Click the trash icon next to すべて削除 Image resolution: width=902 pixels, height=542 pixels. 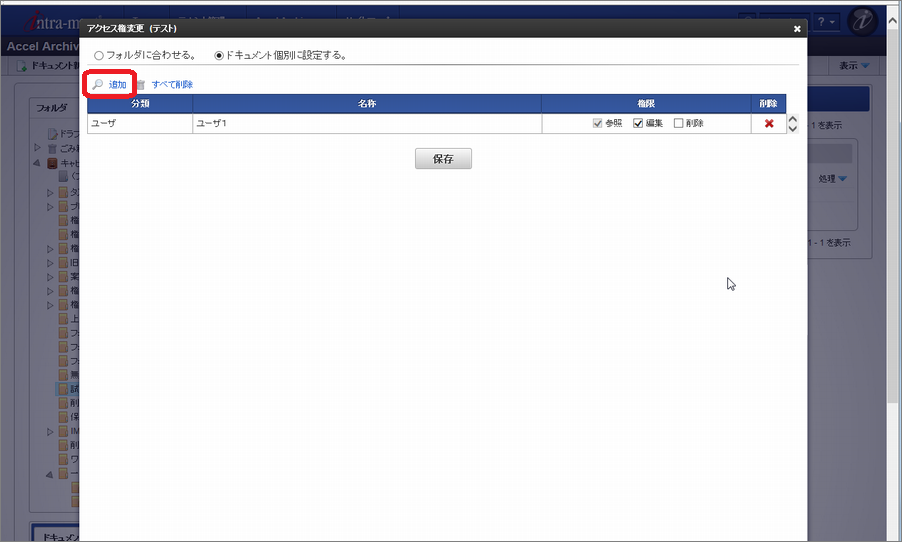pyautogui.click(x=141, y=85)
